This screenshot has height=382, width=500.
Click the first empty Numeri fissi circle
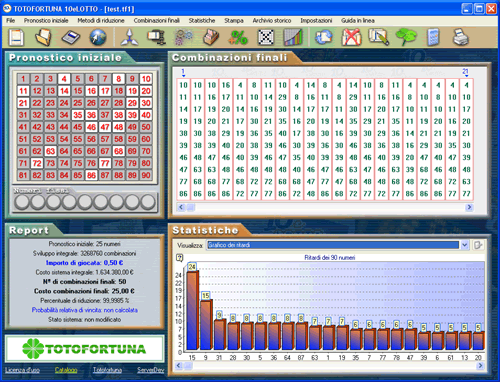[x=22, y=202]
